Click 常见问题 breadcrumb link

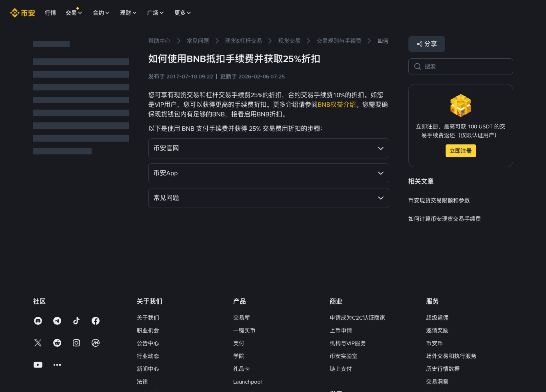coord(198,41)
